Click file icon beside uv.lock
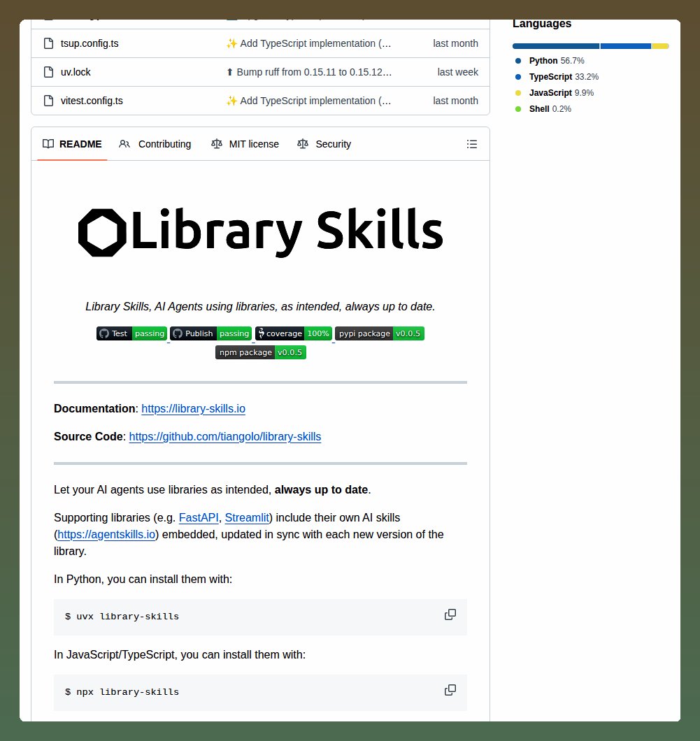Image resolution: width=700 pixels, height=741 pixels. click(48, 72)
